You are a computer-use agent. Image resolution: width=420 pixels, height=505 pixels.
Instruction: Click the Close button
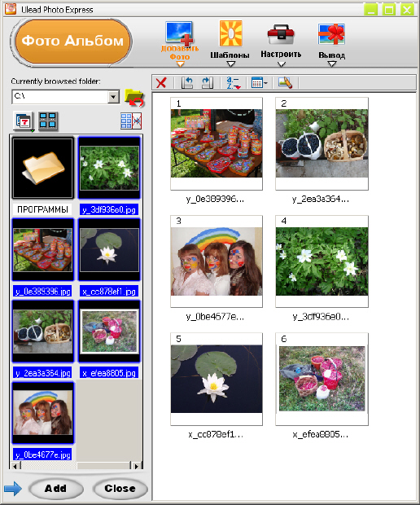pos(120,489)
